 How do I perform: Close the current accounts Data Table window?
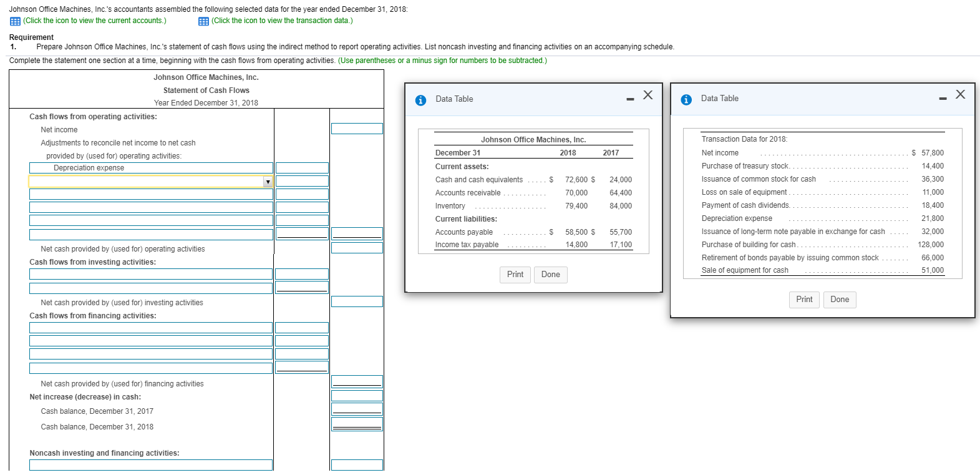(x=648, y=95)
